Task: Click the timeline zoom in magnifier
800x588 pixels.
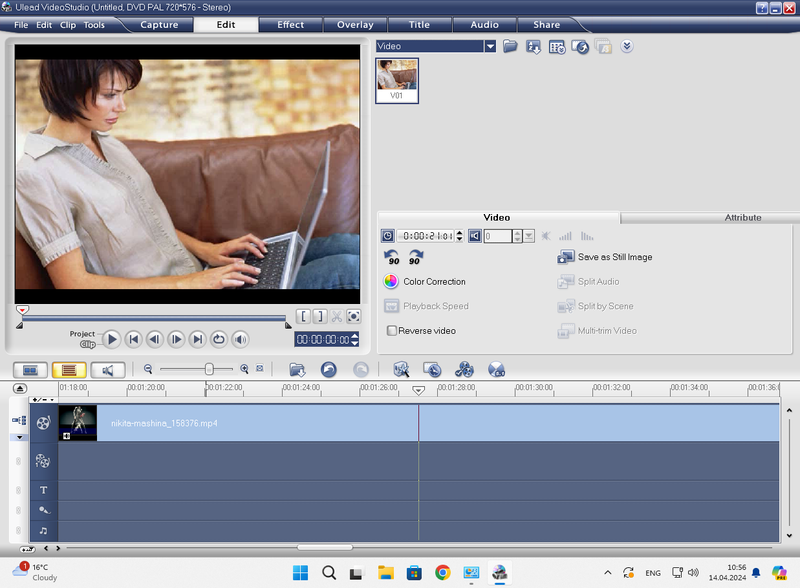Action: [x=244, y=369]
